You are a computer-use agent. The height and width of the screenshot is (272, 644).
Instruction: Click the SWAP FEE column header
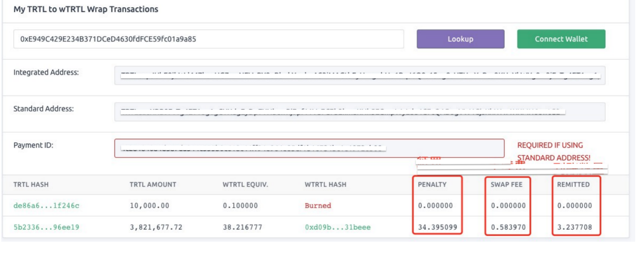506,185
